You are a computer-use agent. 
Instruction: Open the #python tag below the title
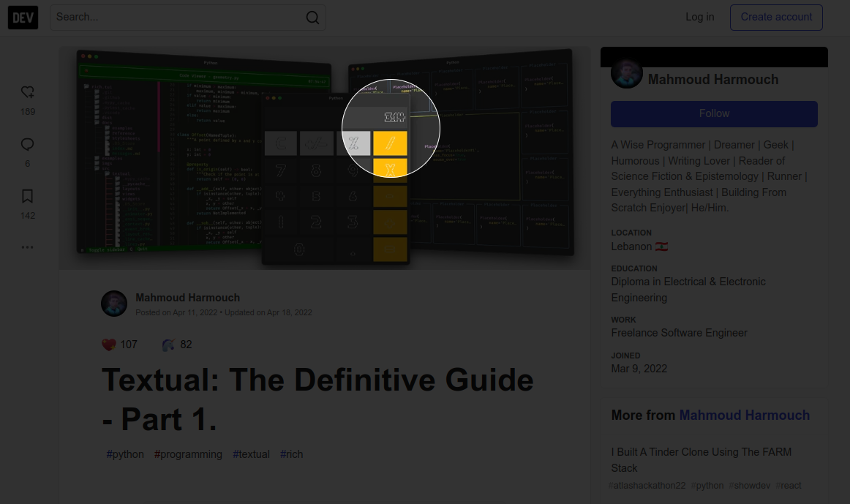click(x=125, y=454)
